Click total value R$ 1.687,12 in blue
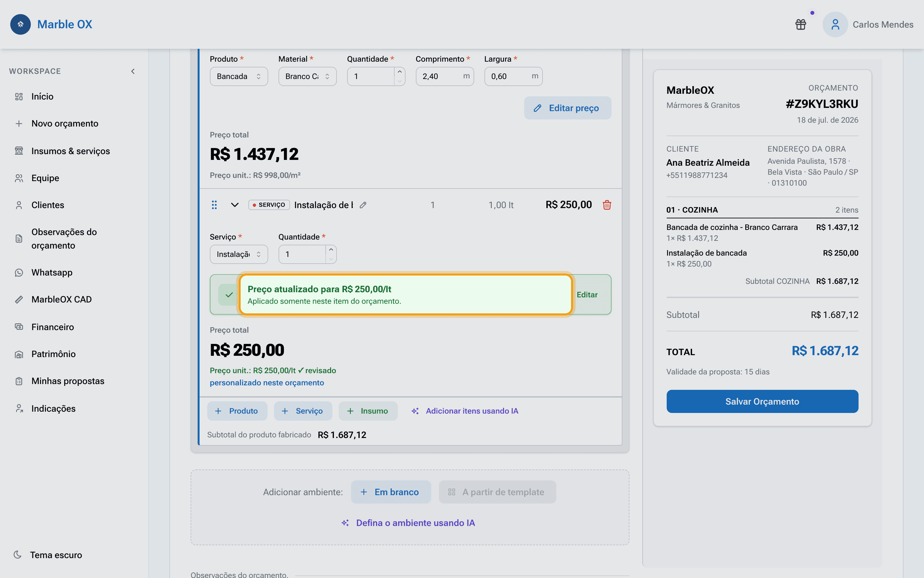Screen dimensions: 924x578 click(x=825, y=351)
